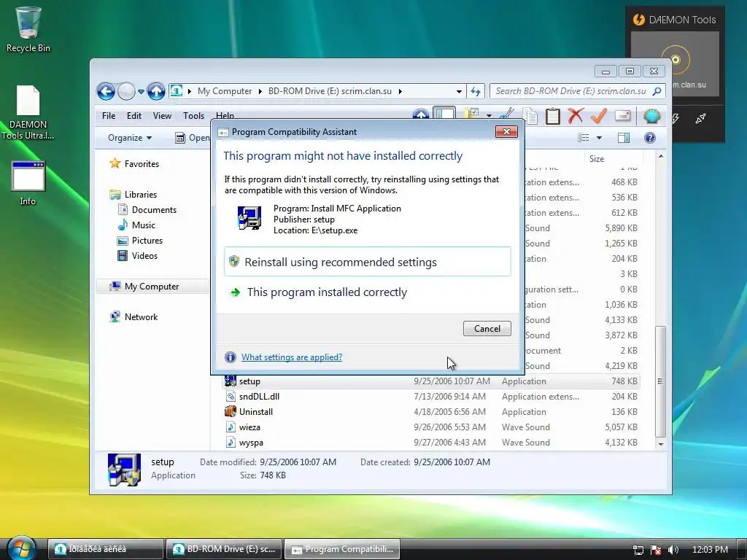This screenshot has width=747, height=560.
Task: Click the Copy toolbar icon
Action: [530, 116]
